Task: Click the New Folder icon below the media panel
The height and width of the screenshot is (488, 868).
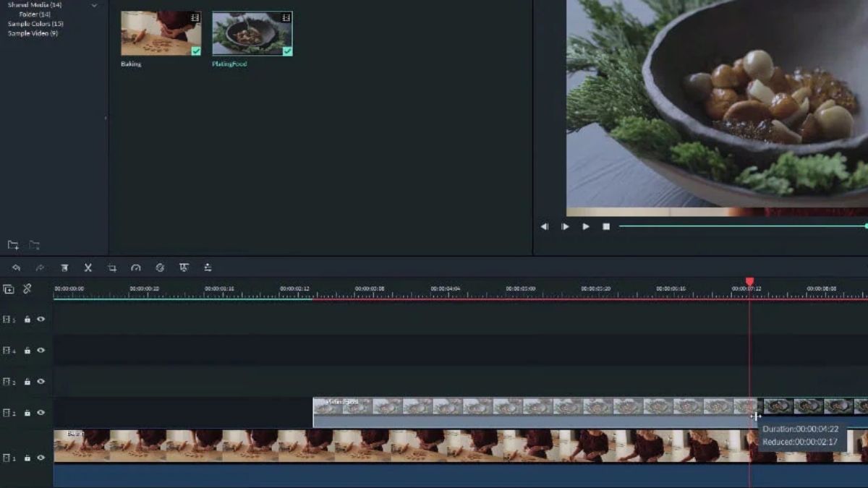Action: 14,246
